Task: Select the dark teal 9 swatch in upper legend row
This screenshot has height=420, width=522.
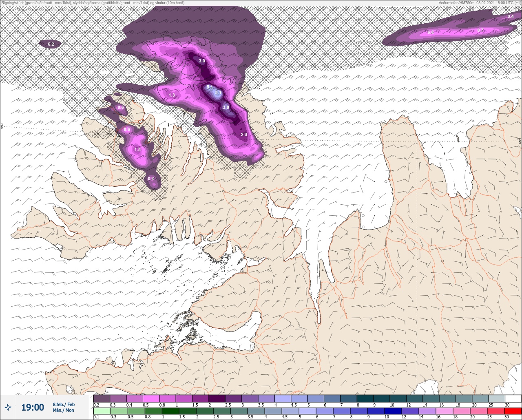Action: pyautogui.click(x=381, y=398)
